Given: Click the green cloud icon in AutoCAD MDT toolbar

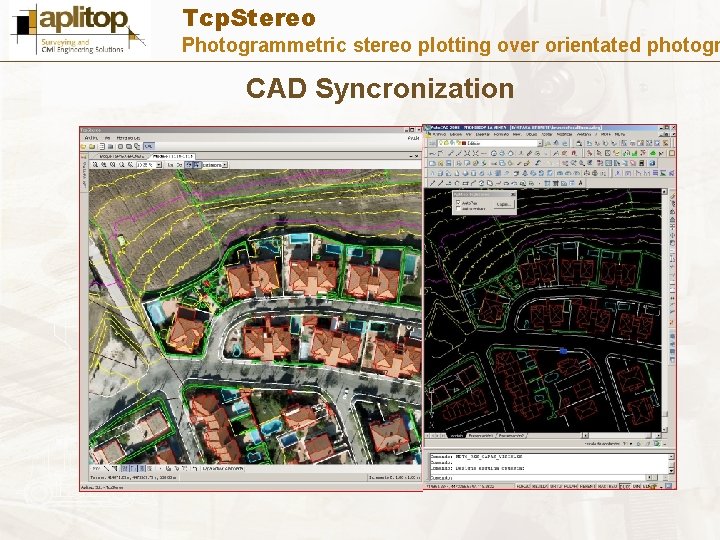Looking at the screenshot, I should [x=653, y=153].
